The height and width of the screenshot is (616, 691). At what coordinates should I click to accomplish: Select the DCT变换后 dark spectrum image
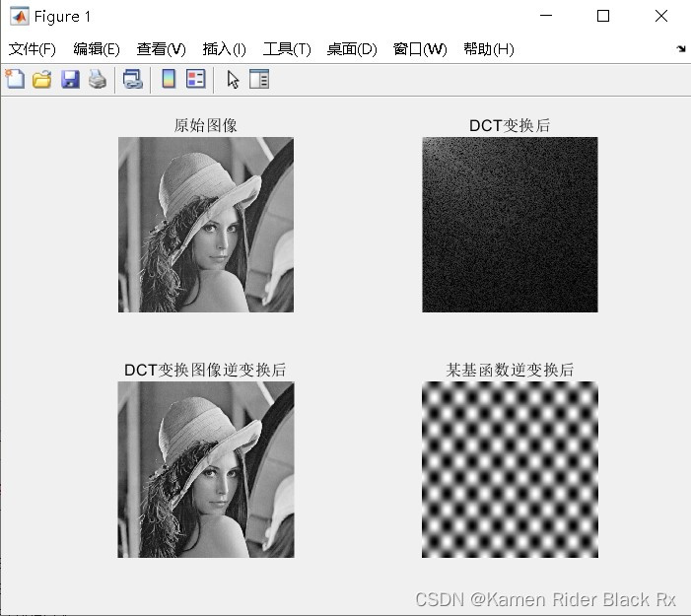point(510,225)
